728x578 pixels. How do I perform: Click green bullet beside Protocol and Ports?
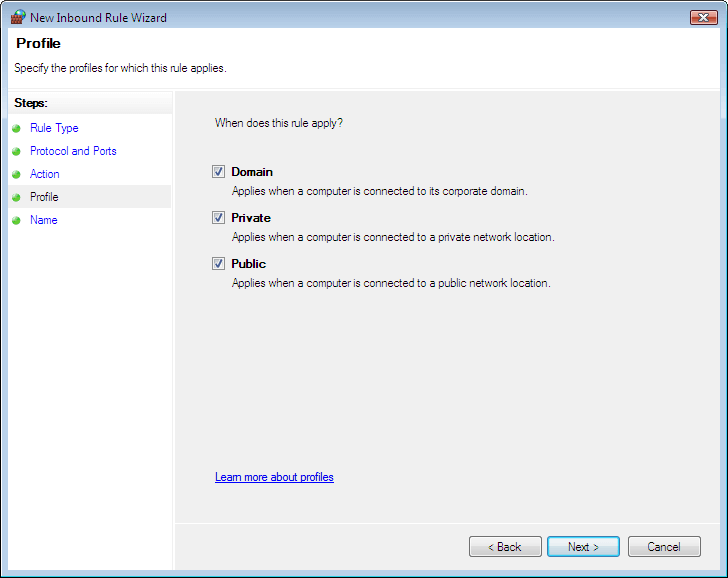pyautogui.click(x=16, y=151)
